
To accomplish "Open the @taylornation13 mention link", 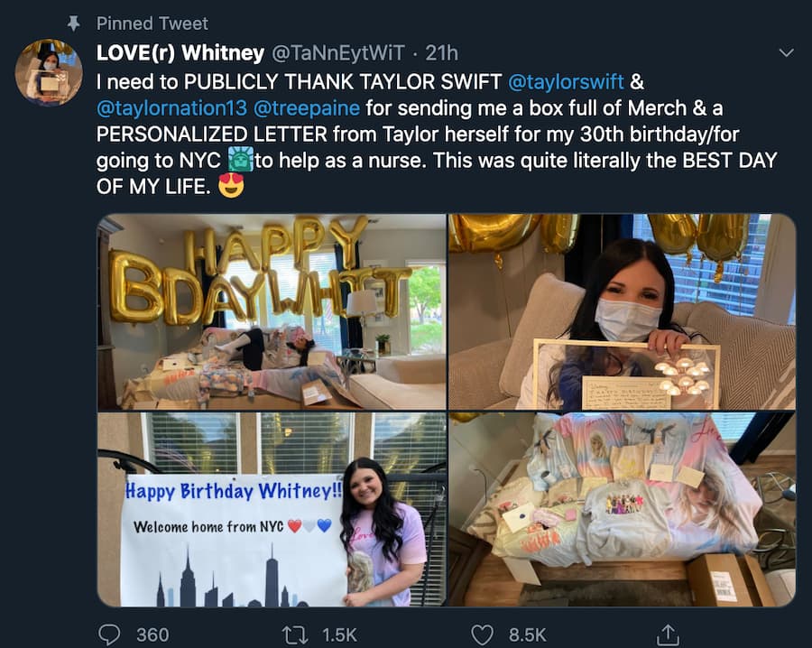I will pyautogui.click(x=174, y=108).
